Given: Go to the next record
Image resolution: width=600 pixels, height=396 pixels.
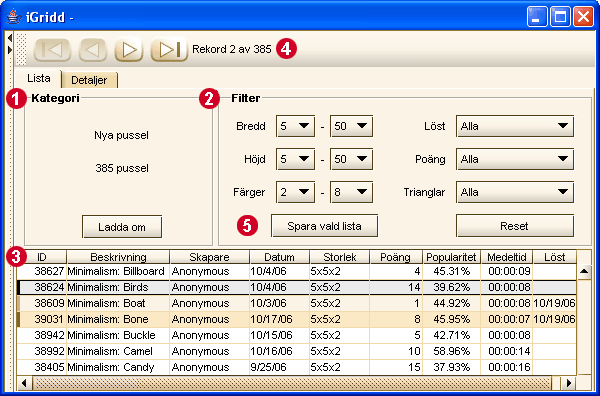Looking at the screenshot, I should pyautogui.click(x=129, y=50).
